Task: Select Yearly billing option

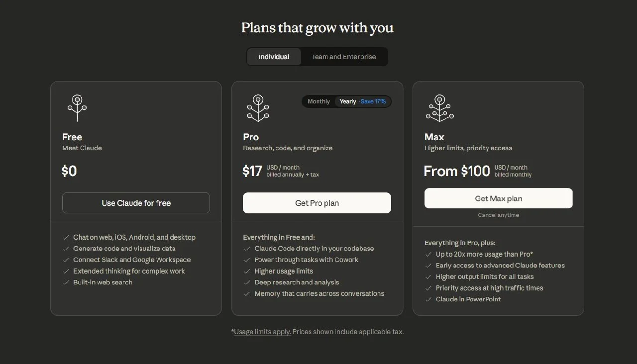Action: [x=348, y=101]
